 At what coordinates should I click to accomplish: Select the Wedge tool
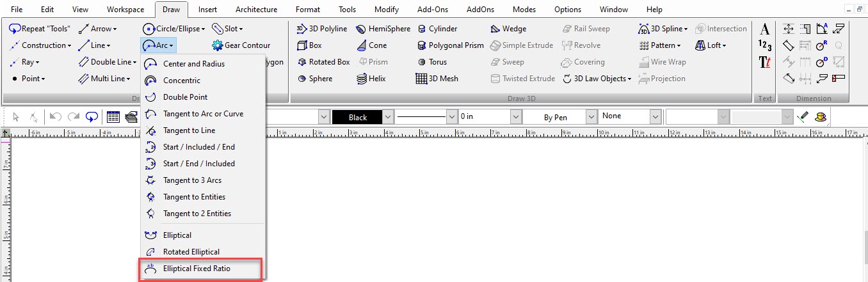point(508,29)
